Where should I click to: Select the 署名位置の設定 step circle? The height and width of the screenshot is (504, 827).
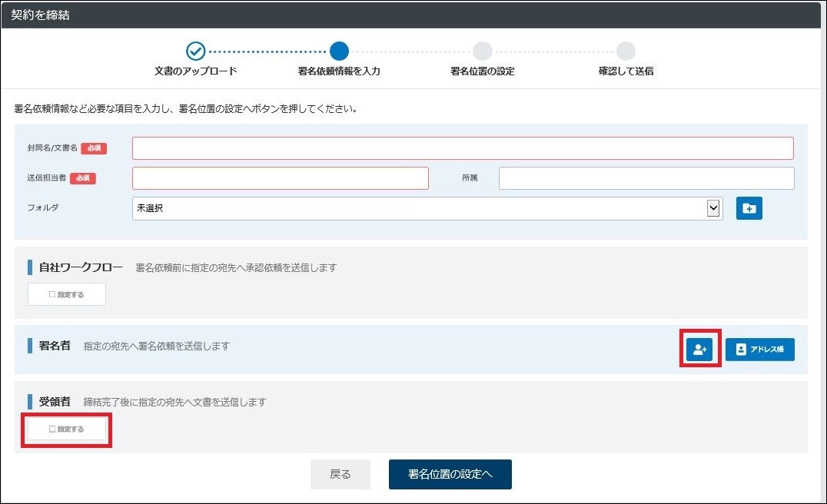(483, 51)
